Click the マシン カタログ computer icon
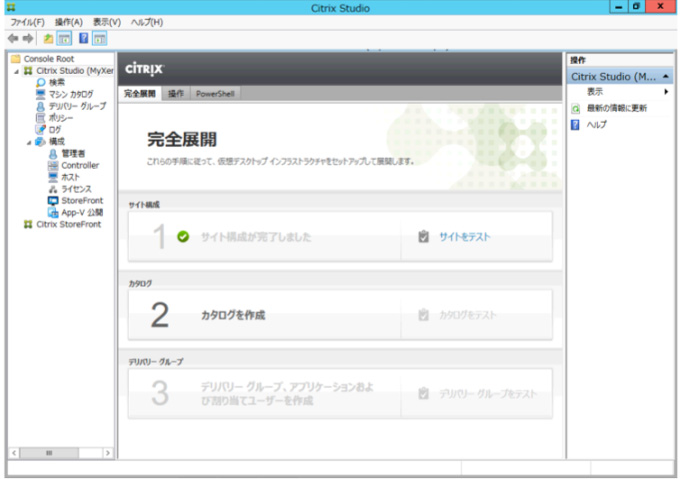680x479 pixels. [40, 94]
